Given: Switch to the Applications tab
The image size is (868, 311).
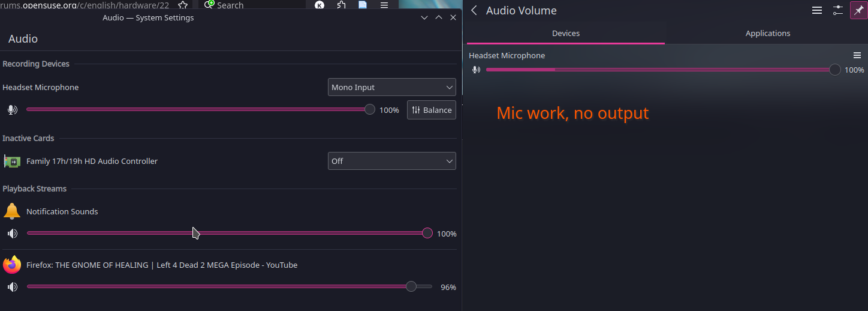Looking at the screenshot, I should 767,34.
